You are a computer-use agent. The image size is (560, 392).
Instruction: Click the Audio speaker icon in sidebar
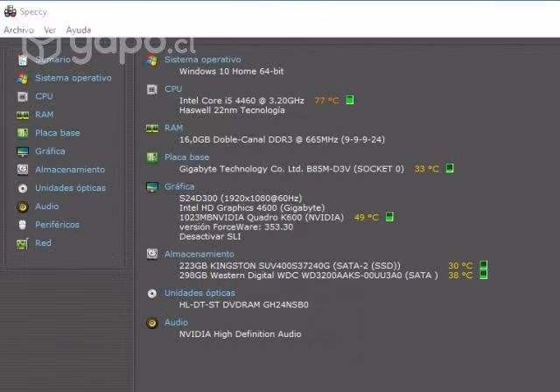tap(23, 206)
